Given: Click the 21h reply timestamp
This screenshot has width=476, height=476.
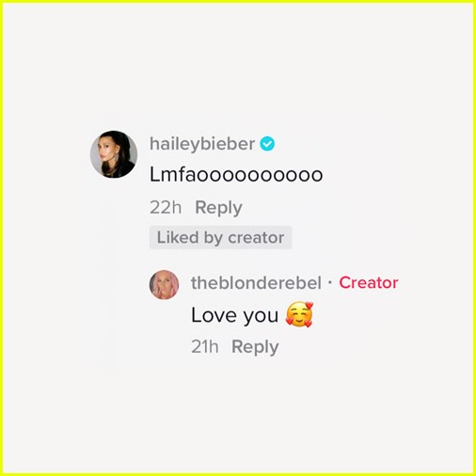Looking at the screenshot, I should 205,347.
